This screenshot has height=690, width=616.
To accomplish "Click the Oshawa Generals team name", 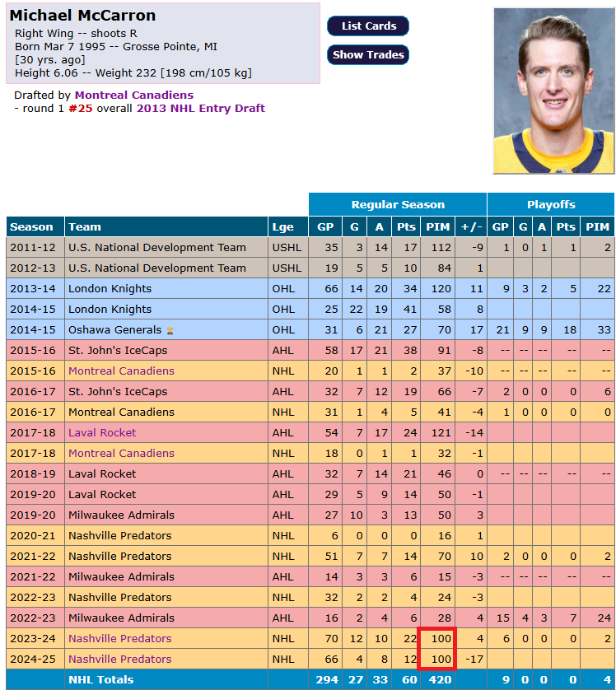I will 114,330.
